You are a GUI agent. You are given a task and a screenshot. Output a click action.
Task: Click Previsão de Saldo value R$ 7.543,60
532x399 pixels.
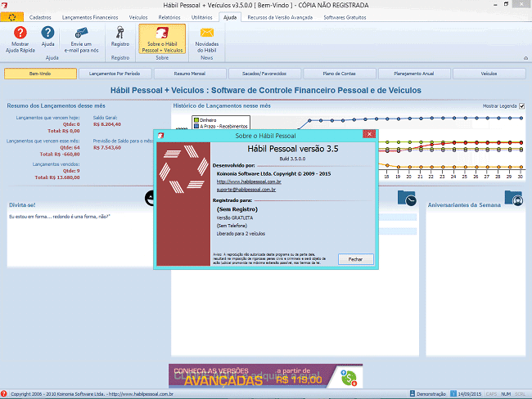coord(107,148)
